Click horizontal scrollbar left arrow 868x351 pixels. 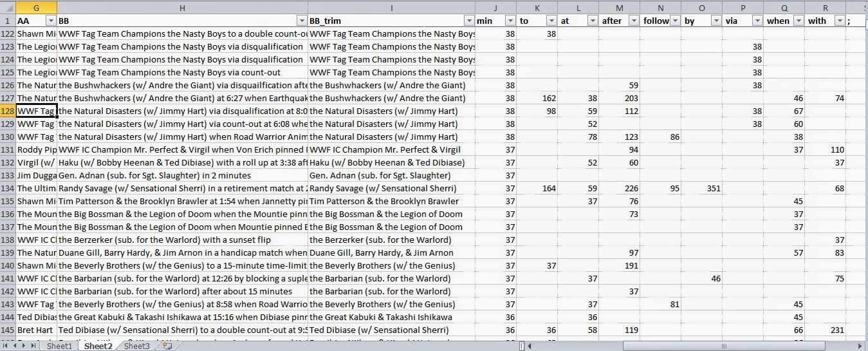coord(530,346)
